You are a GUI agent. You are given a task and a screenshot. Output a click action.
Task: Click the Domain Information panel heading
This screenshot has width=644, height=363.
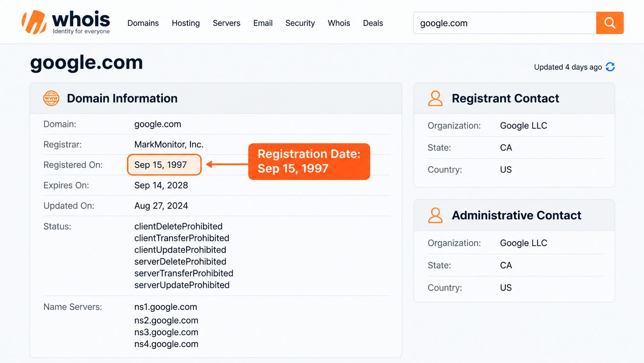coord(122,98)
